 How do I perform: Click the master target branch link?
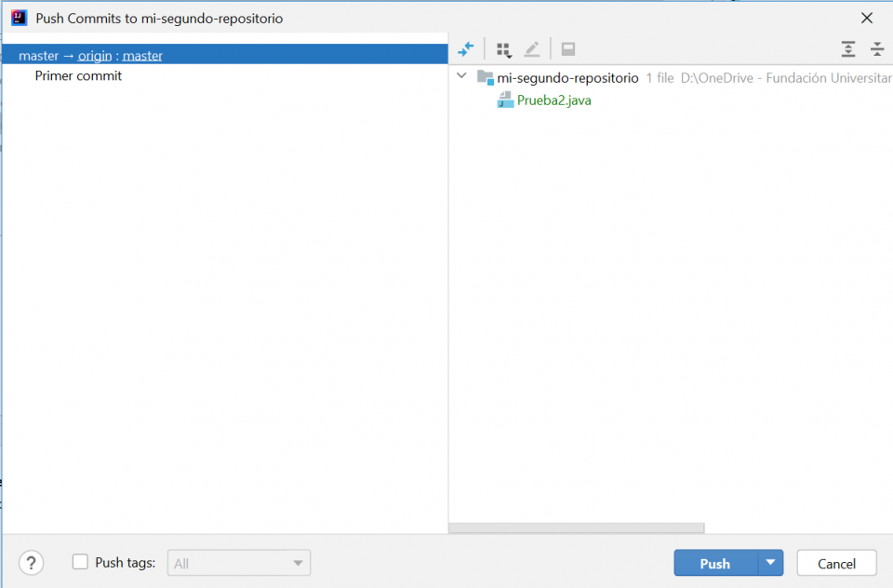point(142,56)
